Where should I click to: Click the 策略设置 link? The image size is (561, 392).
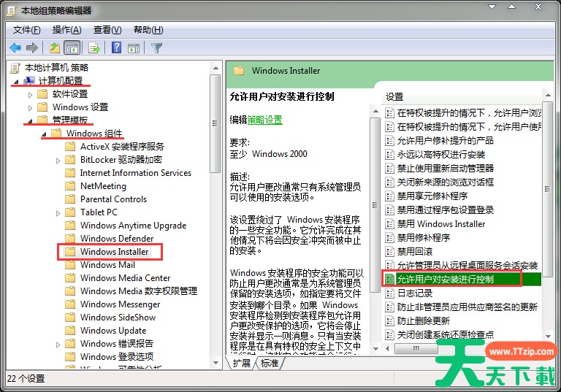[x=264, y=120]
